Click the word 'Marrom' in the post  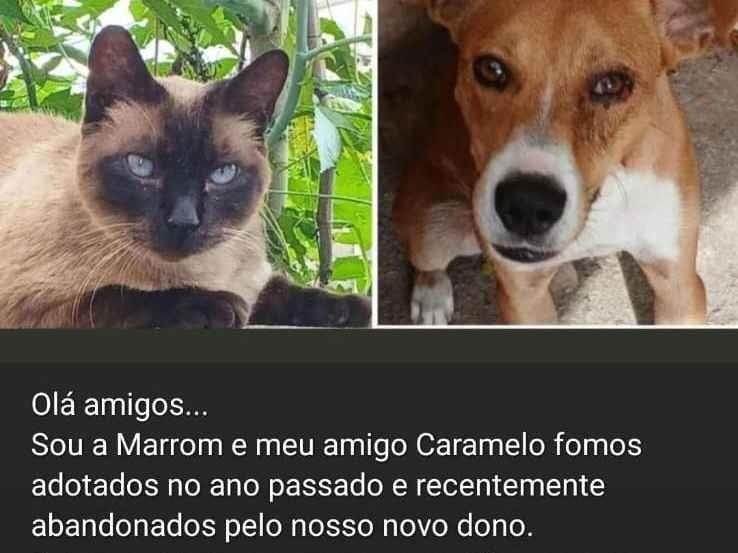point(169,444)
